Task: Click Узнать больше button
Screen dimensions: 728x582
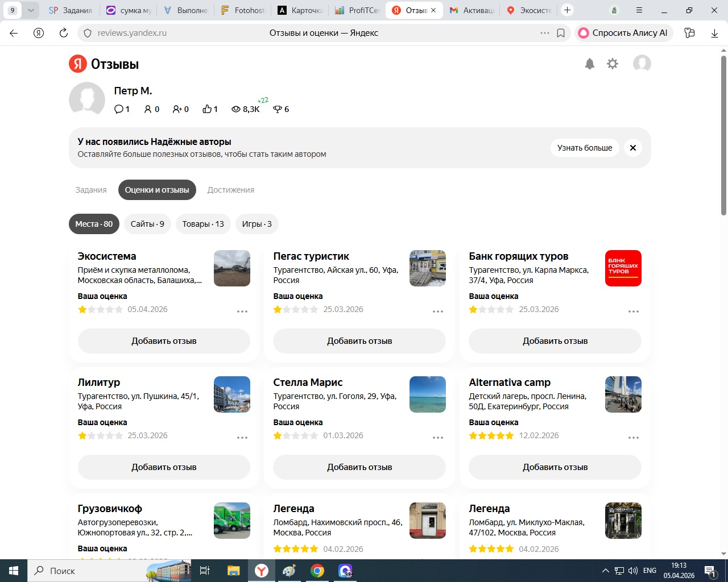Action: pos(585,148)
